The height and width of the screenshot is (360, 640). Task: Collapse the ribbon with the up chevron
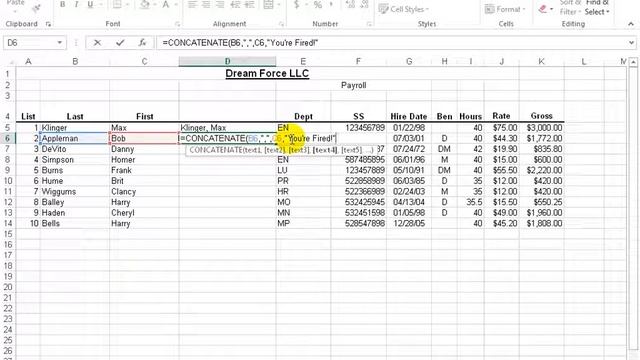(x=631, y=24)
